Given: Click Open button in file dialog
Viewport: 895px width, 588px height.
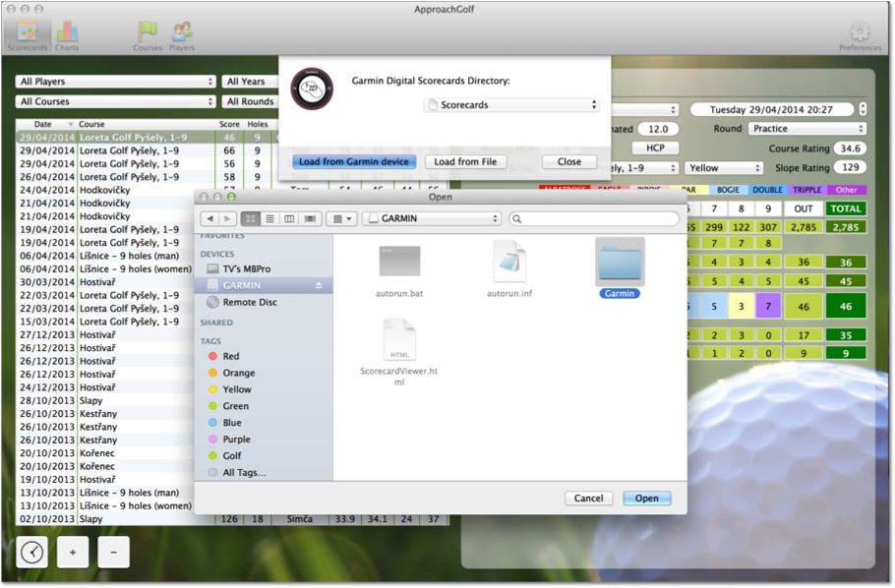Looking at the screenshot, I should click(647, 499).
